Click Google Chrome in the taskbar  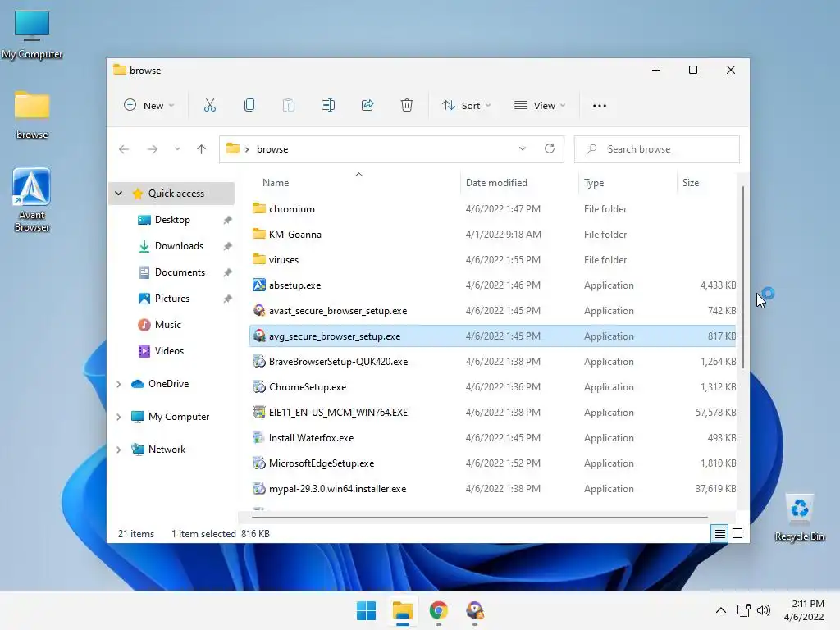click(439, 610)
